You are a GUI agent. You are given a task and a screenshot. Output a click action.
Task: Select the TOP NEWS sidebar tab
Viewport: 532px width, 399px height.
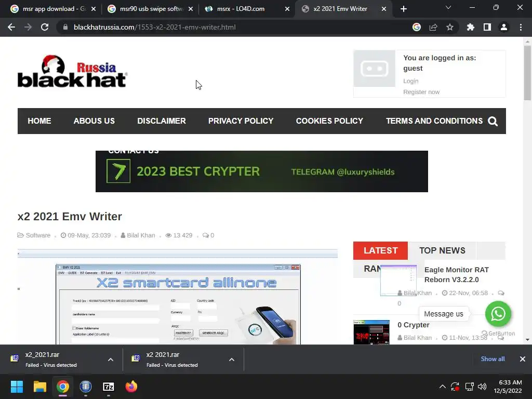[x=442, y=250]
